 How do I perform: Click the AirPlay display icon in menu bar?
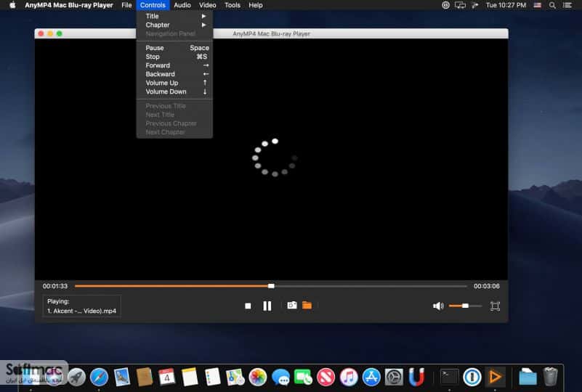pyautogui.click(x=460, y=5)
